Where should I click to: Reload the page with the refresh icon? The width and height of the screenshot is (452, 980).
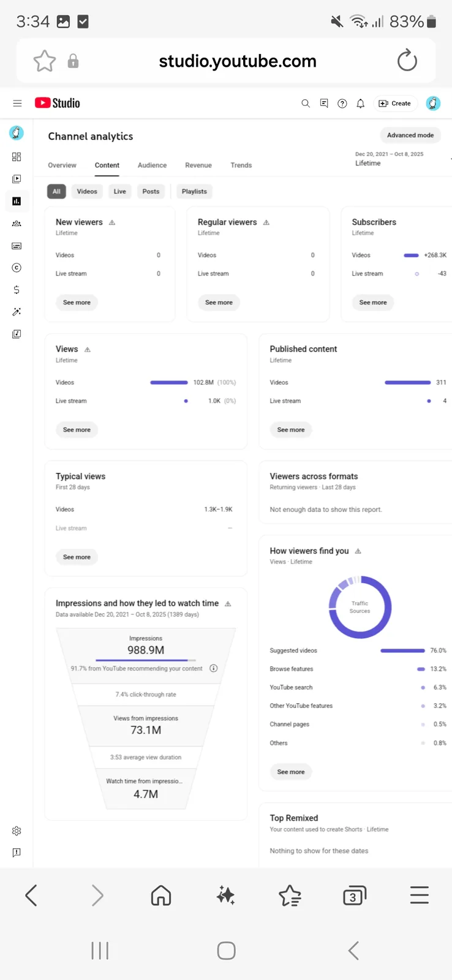tap(407, 61)
